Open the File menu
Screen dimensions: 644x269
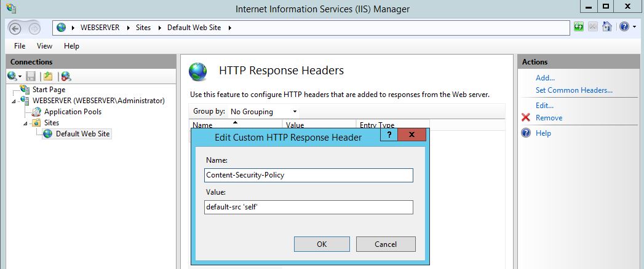(19, 46)
